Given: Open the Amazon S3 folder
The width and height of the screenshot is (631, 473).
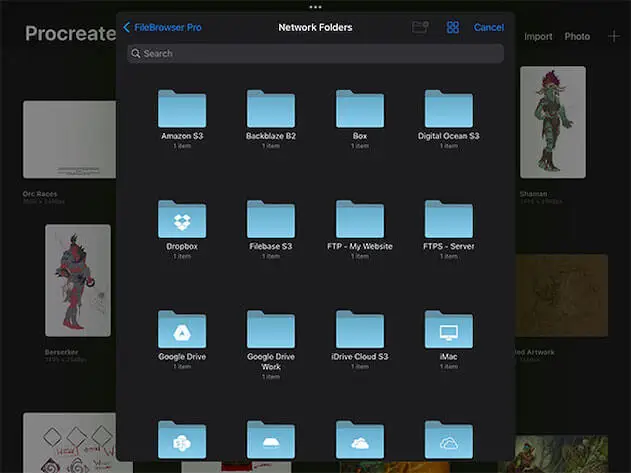Looking at the screenshot, I should pos(182,109).
